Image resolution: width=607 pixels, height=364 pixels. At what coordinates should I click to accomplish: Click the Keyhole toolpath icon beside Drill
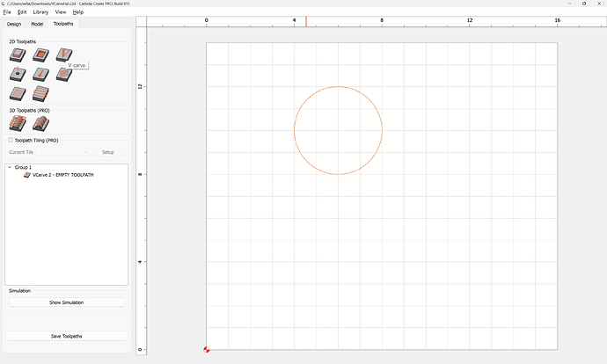coord(40,75)
